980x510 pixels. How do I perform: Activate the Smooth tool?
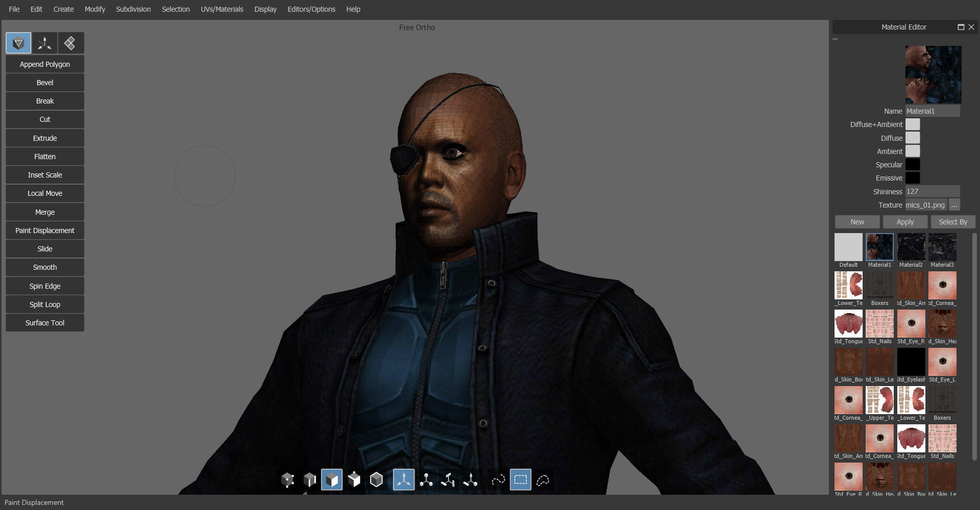point(45,267)
